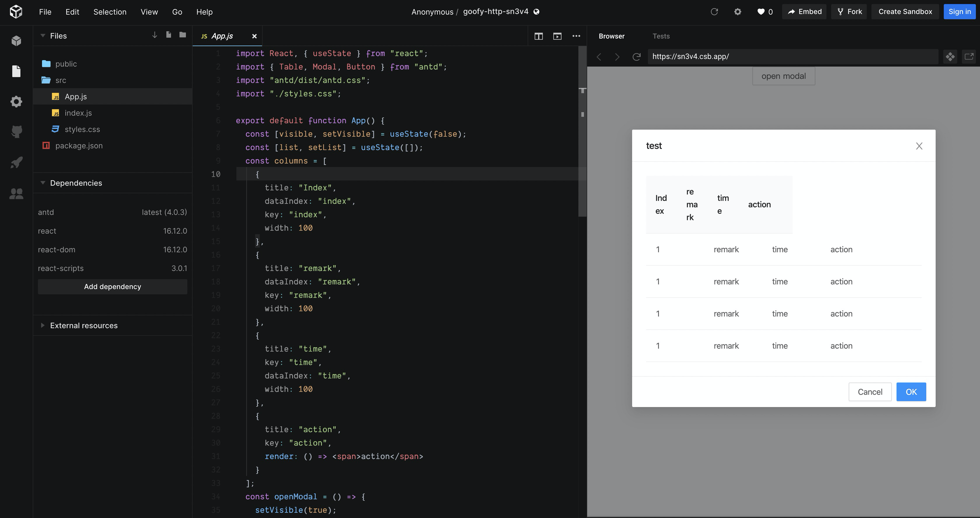Open the GitHub panel from the sidebar
This screenshot has width=980, height=518.
(17, 132)
